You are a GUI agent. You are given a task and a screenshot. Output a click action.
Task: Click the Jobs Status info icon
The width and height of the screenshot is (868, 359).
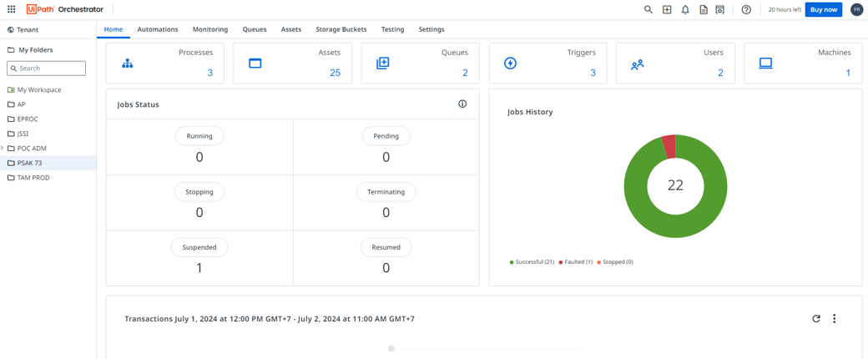[462, 104]
